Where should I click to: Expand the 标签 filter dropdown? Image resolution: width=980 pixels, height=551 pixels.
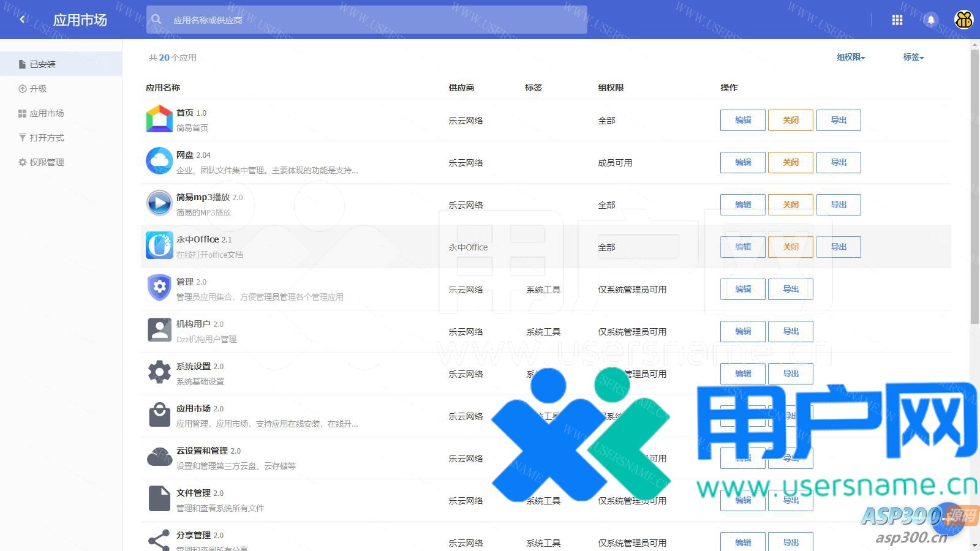click(x=913, y=57)
